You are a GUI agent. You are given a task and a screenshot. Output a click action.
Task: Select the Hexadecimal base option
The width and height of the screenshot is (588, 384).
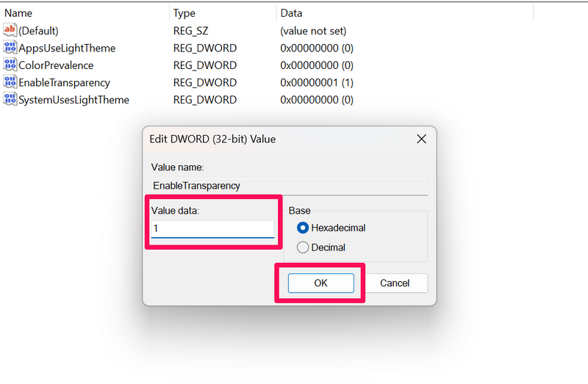click(303, 228)
